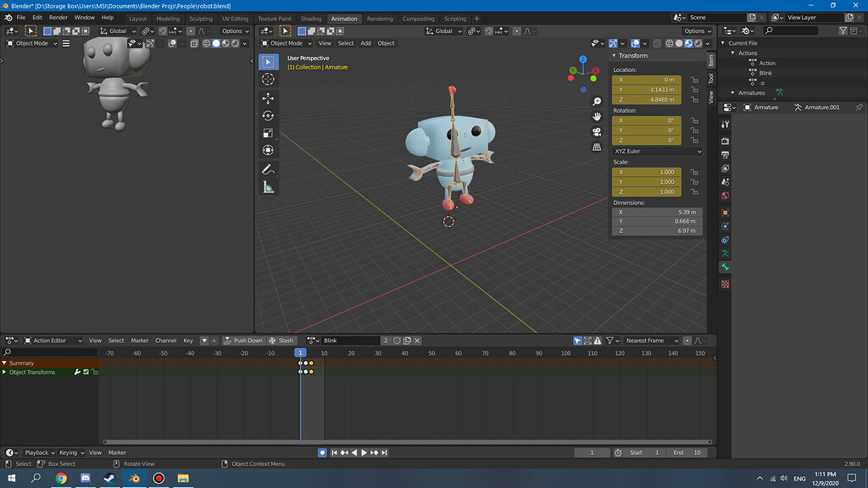Switch to the Layout workspace tab
The height and width of the screenshot is (488, 868).
coord(138,19)
